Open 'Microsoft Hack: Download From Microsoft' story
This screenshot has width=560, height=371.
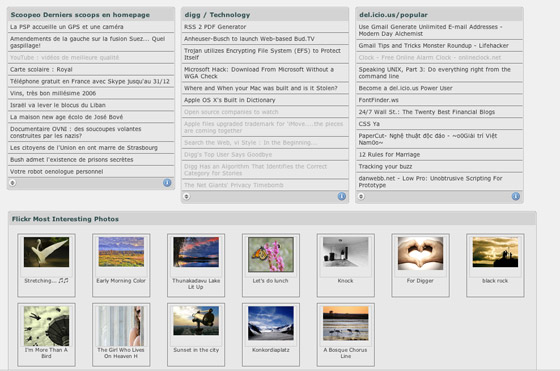[x=259, y=73]
